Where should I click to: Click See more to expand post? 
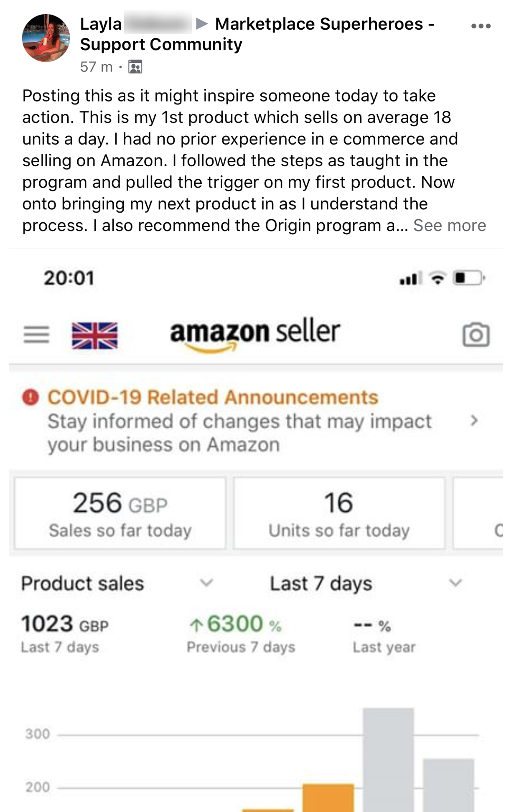click(450, 226)
